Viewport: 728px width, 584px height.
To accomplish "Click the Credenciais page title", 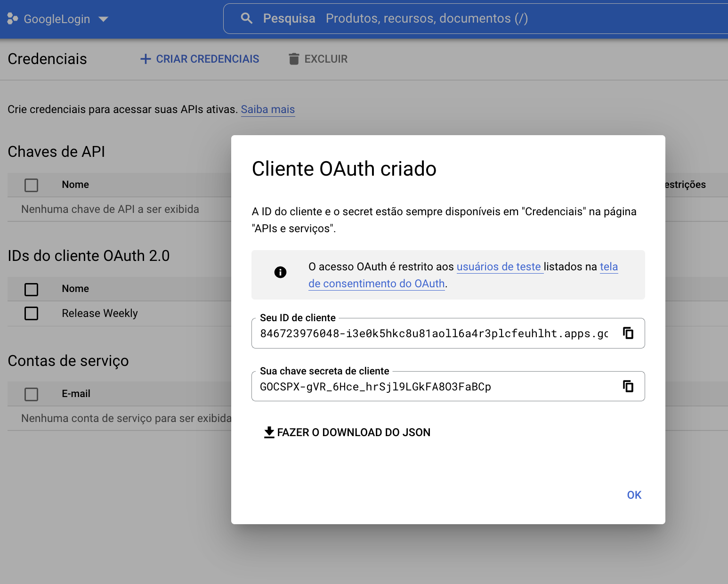I will (48, 59).
